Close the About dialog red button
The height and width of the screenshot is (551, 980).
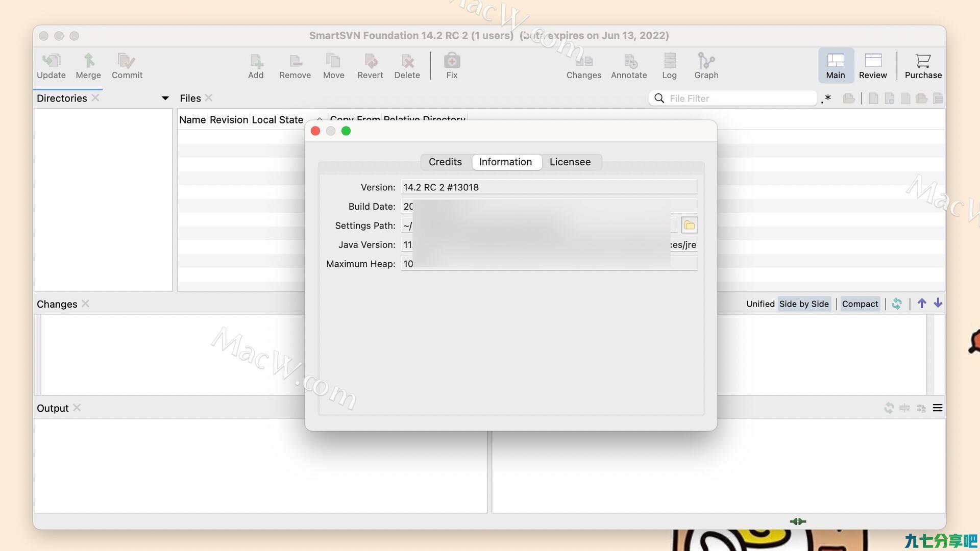pos(315,131)
